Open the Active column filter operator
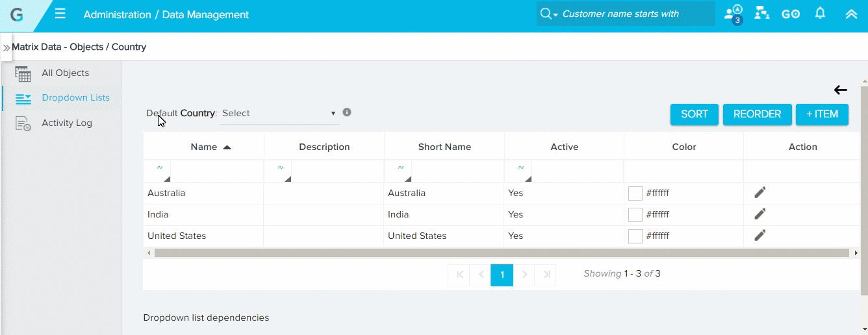Screen dimensions: 868x335 520,171
